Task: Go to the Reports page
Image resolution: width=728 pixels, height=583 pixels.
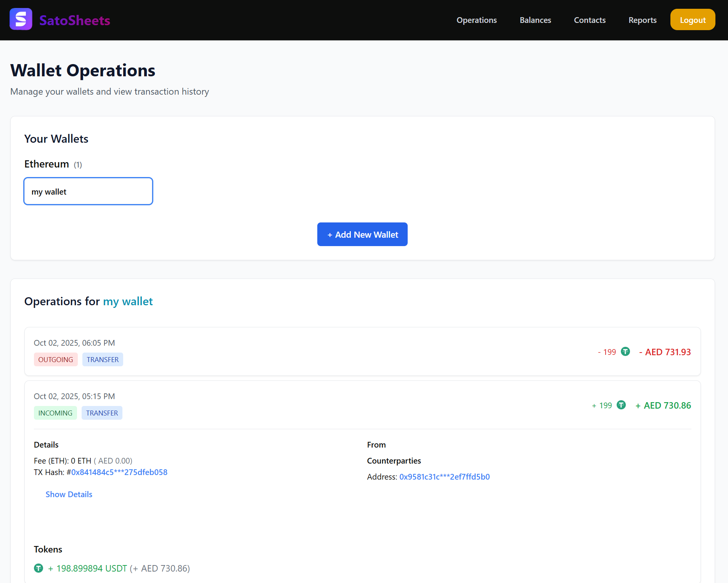Action: (x=642, y=20)
